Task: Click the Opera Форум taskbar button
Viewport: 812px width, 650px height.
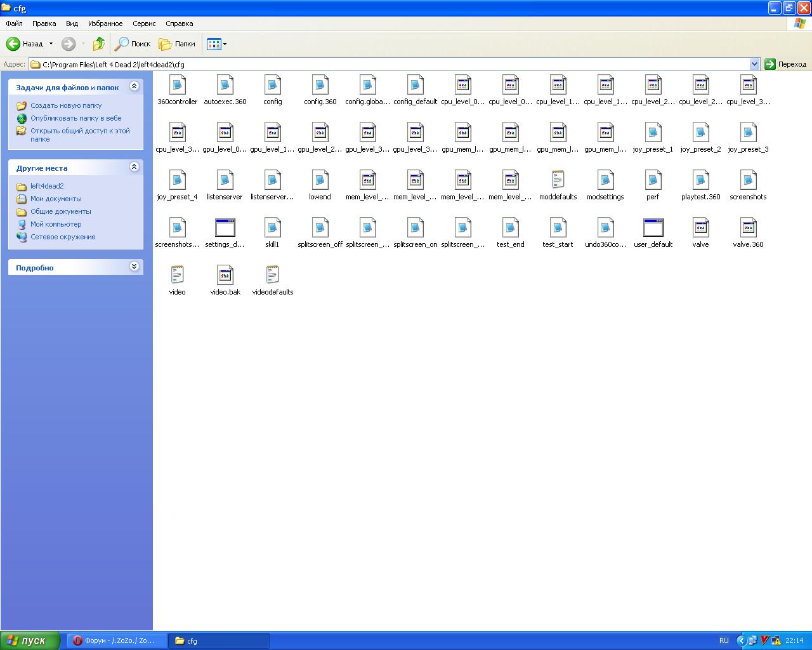Action: pos(114,640)
